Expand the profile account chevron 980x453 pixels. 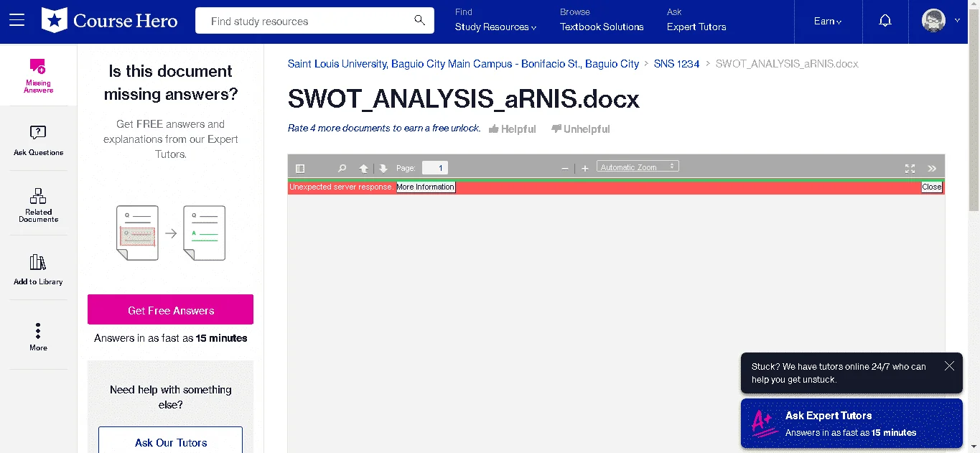click(x=957, y=21)
